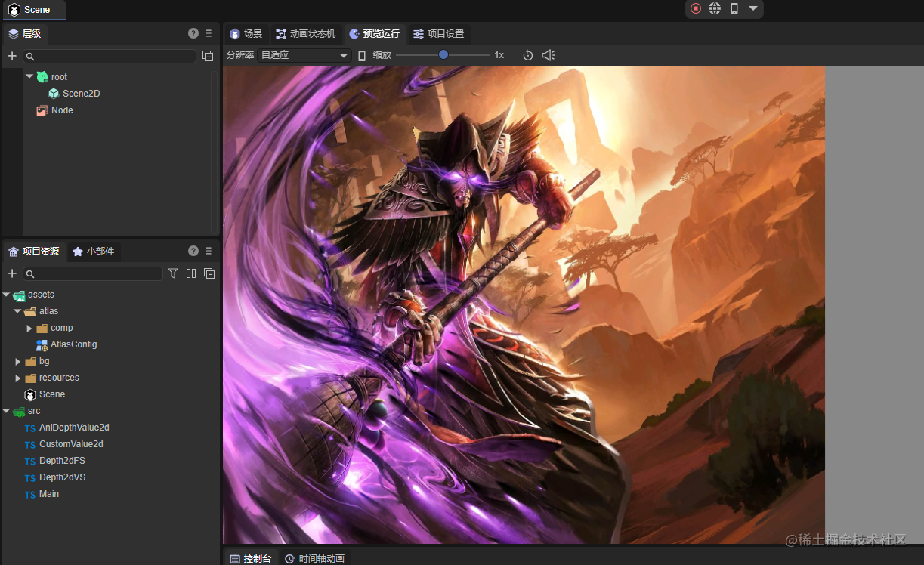Open the 时间轴动画 timeline tab

click(315, 558)
